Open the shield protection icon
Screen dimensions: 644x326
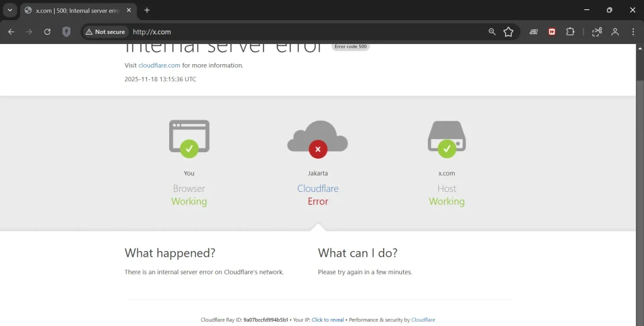click(66, 31)
